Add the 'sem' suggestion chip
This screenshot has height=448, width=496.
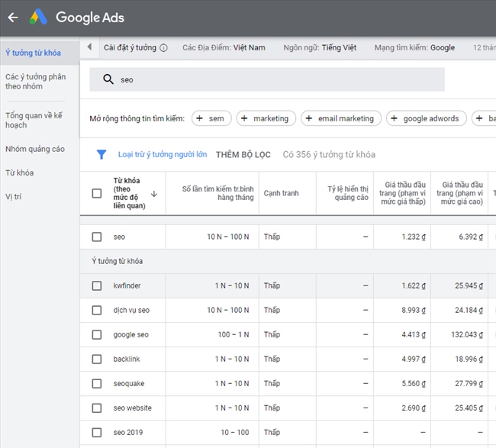(x=211, y=118)
